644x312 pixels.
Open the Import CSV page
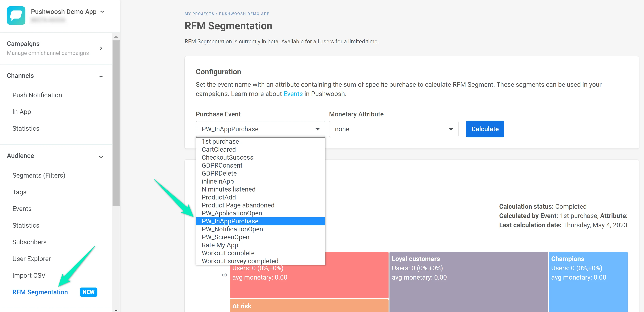click(29, 275)
